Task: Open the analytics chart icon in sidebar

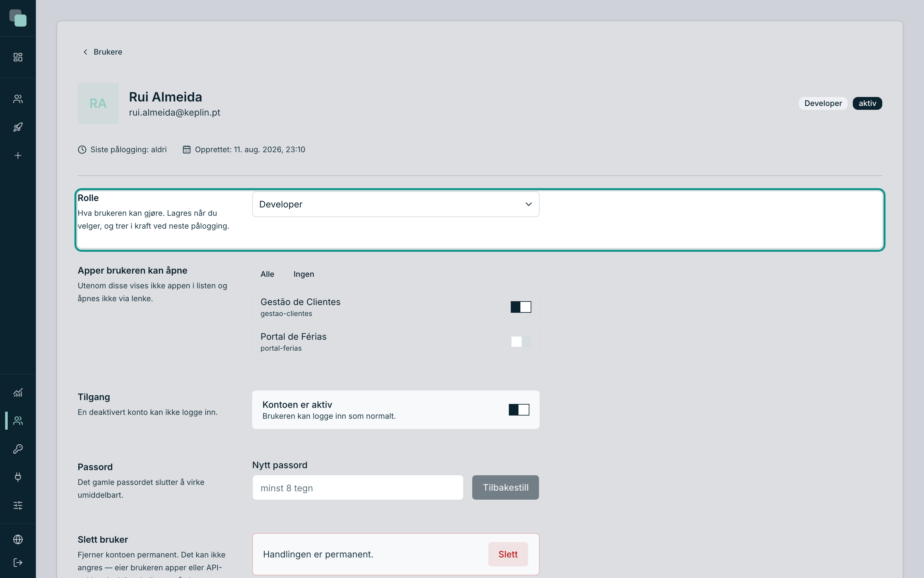Action: click(x=18, y=393)
